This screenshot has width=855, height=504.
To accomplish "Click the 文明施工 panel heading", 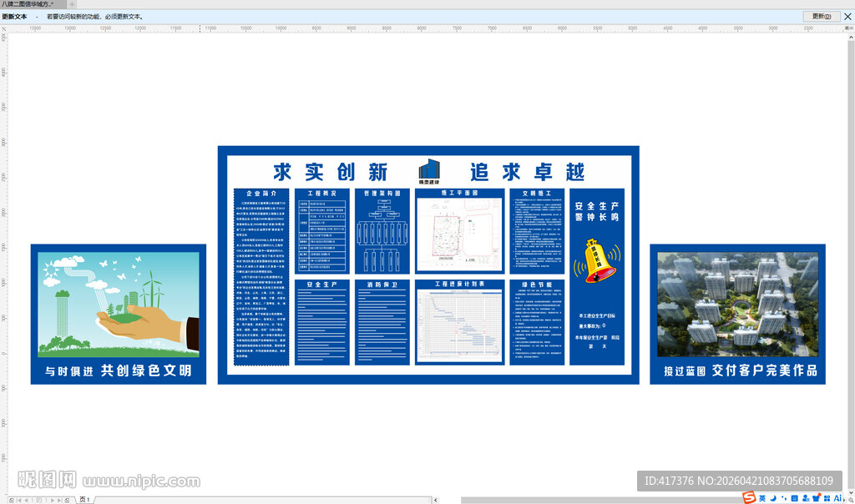I will click(537, 194).
